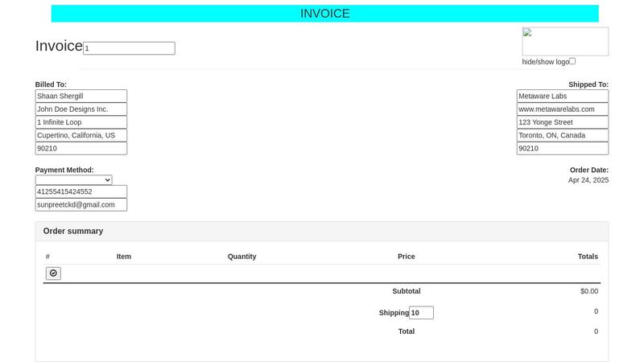This screenshot has width=644, height=362.
Task: Click the Toronto, ON, Canada field
Action: (x=563, y=135)
